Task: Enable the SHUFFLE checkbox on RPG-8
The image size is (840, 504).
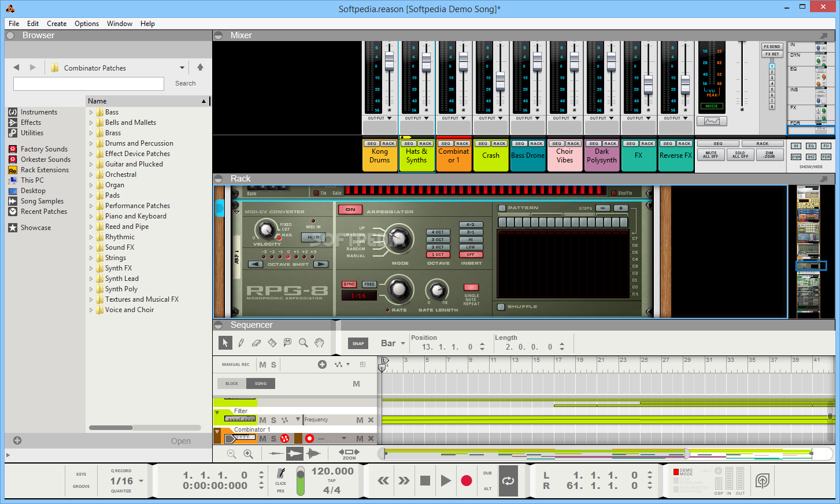Action: (x=501, y=307)
